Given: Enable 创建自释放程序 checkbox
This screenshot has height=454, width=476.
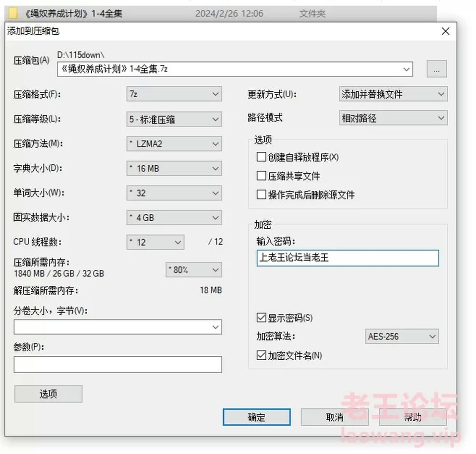Looking at the screenshot, I should 261,157.
